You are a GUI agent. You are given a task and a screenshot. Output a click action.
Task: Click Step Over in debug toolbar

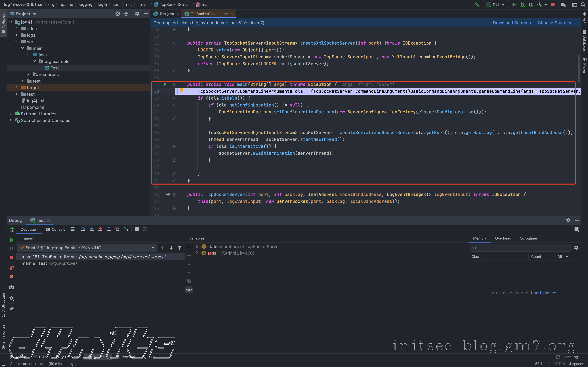pos(83,229)
